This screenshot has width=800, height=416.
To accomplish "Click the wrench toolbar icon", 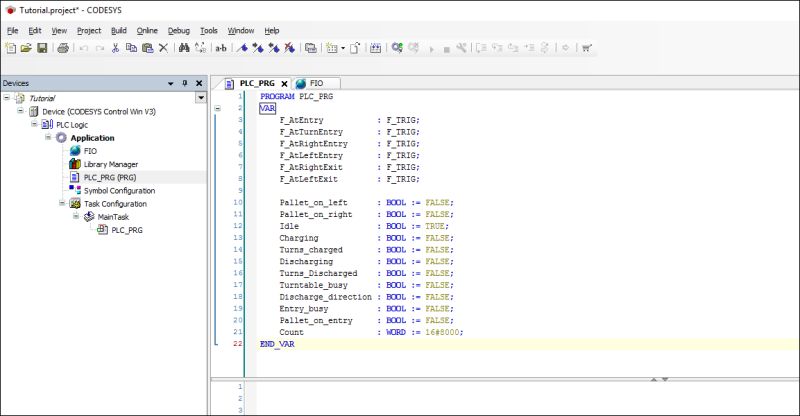I will tap(461, 48).
